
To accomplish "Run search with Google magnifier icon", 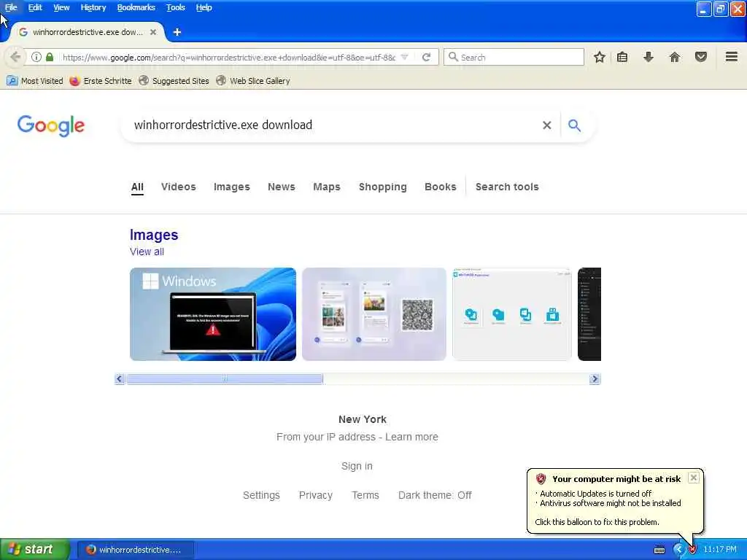I will [575, 125].
